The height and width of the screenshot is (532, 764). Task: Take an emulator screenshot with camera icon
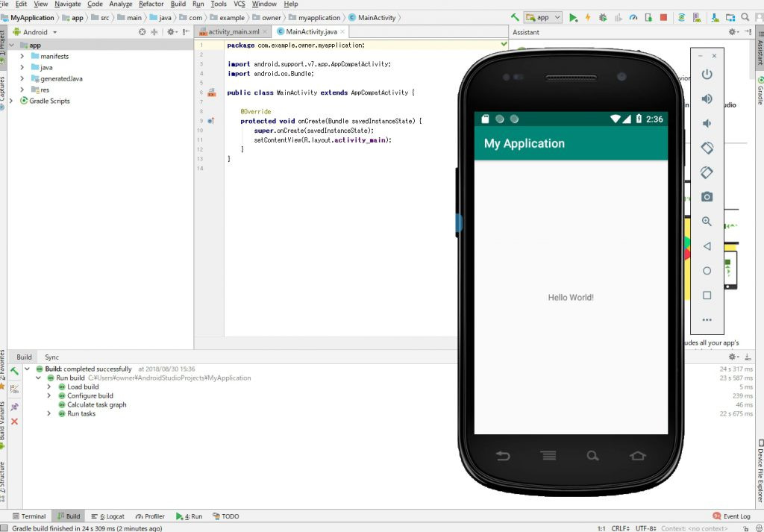(x=707, y=197)
